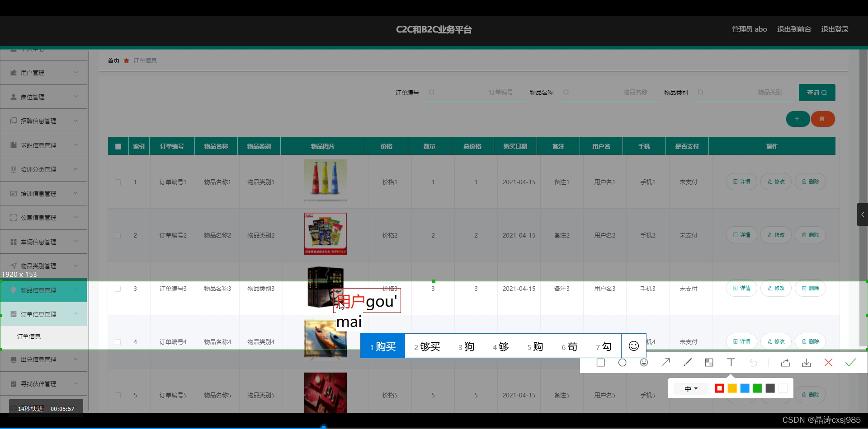Check the checkbox for order row 1
The width and height of the screenshot is (868, 429).
[x=118, y=182]
